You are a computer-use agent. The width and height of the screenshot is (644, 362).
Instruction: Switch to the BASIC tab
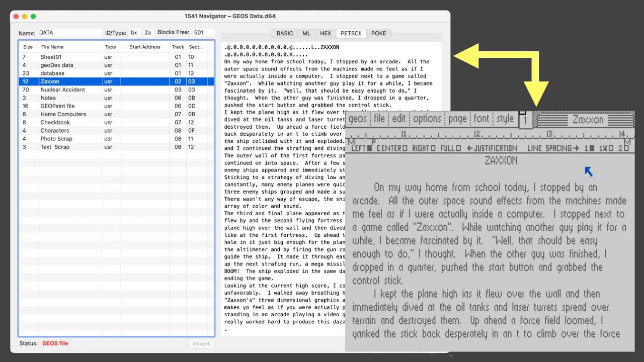285,33
